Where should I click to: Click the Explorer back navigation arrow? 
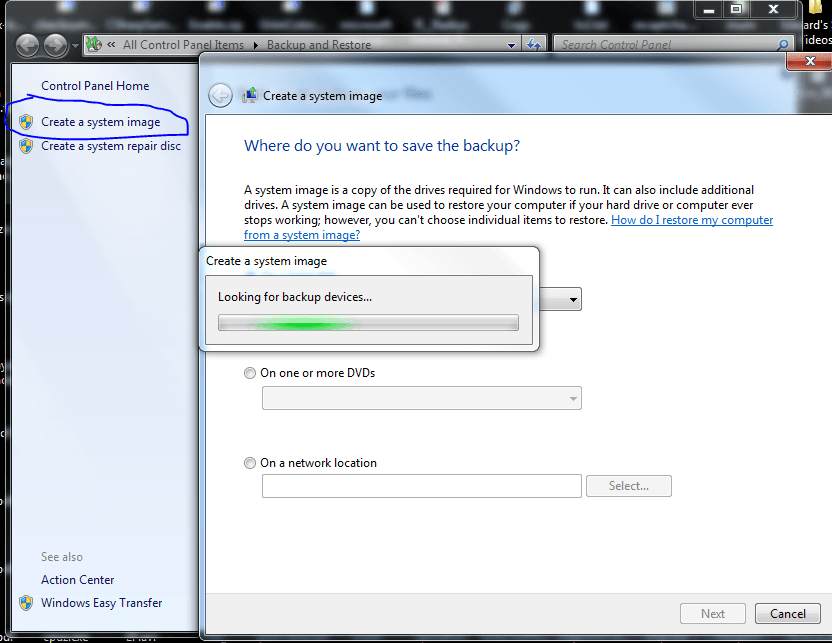[27, 45]
